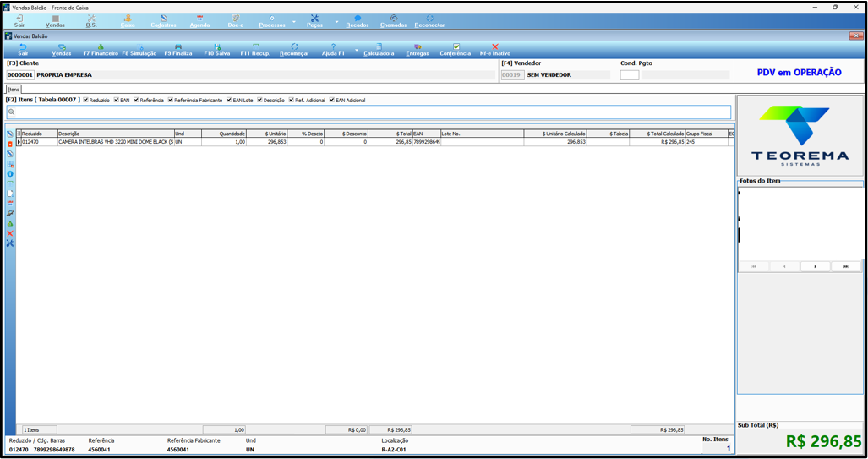
Task: Open the Doc-e module
Action: click(x=236, y=21)
